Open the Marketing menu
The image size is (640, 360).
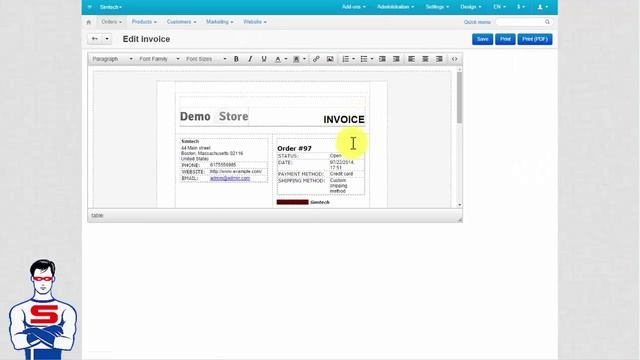[x=220, y=22]
